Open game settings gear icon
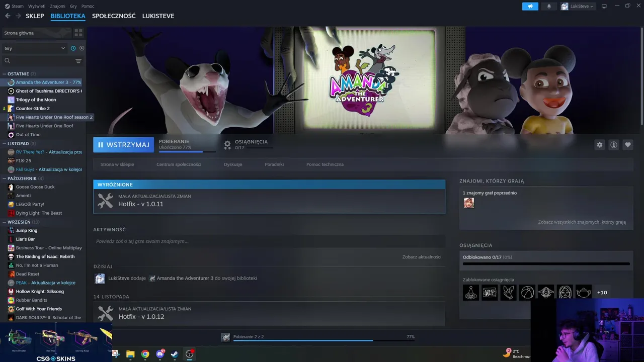Screen dimensions: 644x362 pos(600,145)
